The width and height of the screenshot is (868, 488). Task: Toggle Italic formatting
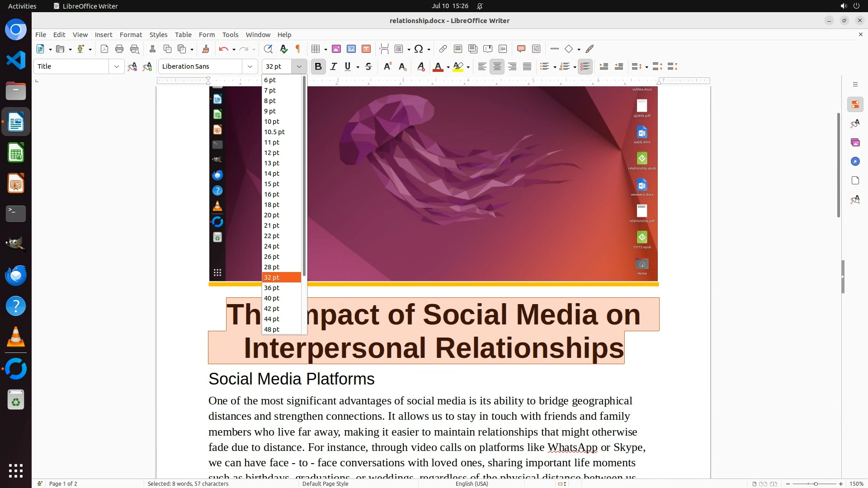point(334,67)
